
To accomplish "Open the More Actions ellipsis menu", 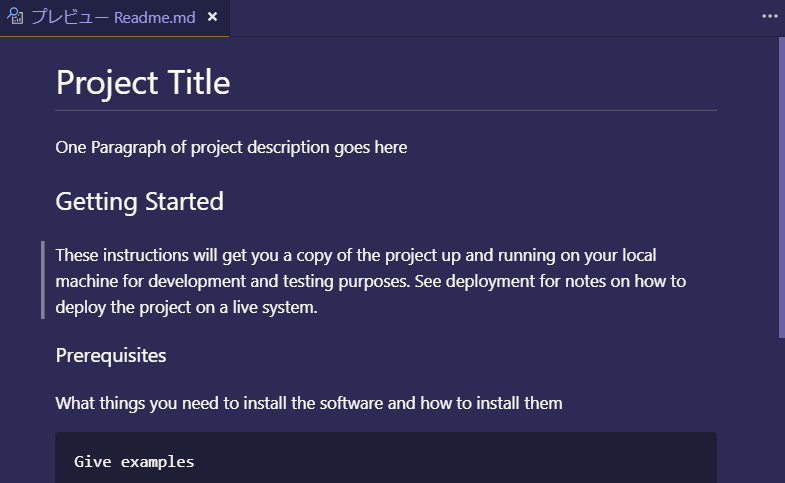I will pyautogui.click(x=769, y=17).
